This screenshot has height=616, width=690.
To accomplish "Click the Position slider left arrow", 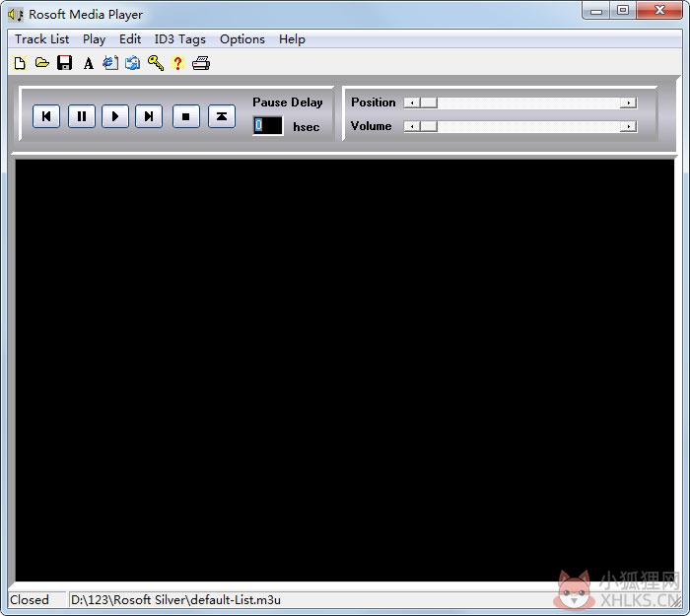I will [412, 103].
